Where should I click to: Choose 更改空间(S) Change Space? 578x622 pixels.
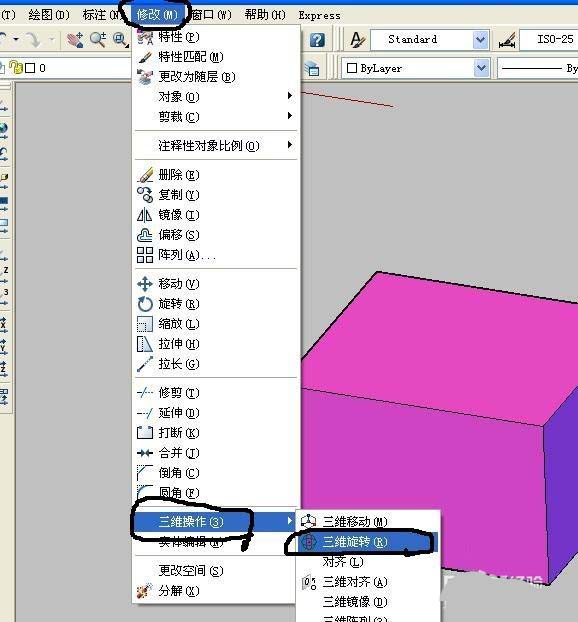[x=216, y=571]
